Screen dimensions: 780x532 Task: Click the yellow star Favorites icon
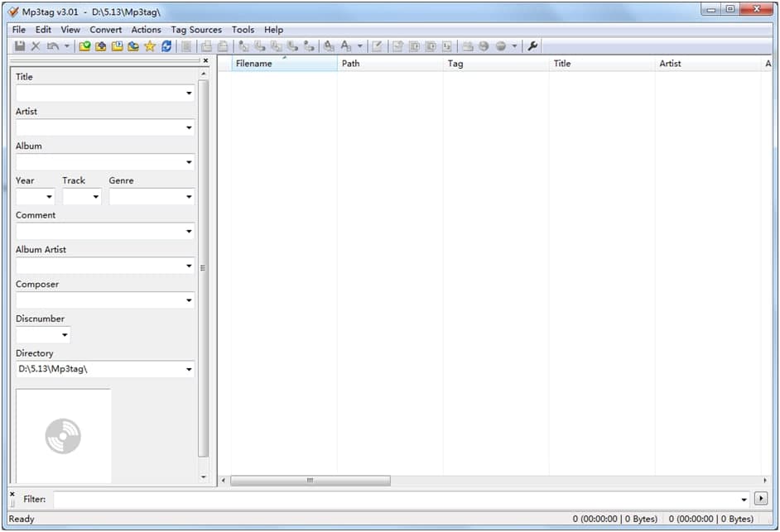pyautogui.click(x=150, y=46)
